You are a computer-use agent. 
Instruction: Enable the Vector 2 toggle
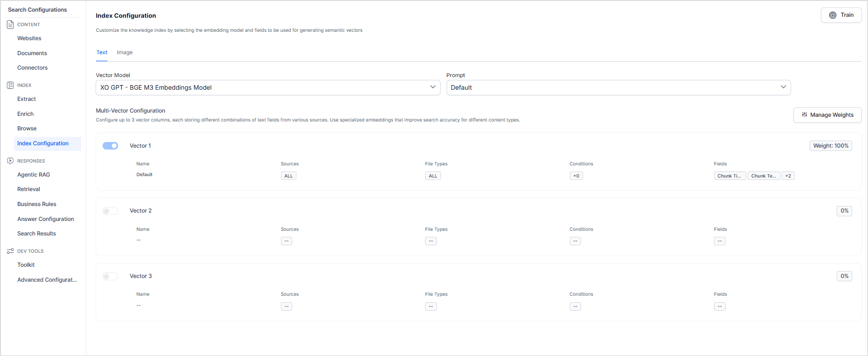coord(111,211)
